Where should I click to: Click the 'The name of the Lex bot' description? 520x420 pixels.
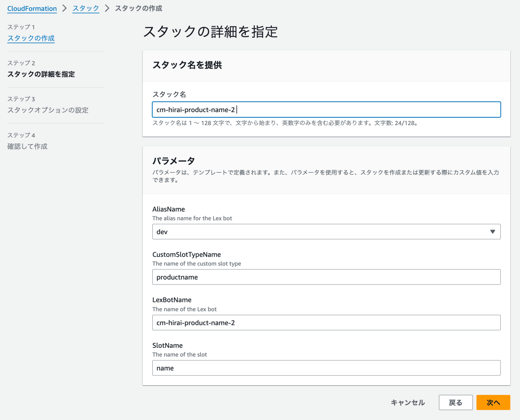[184, 309]
